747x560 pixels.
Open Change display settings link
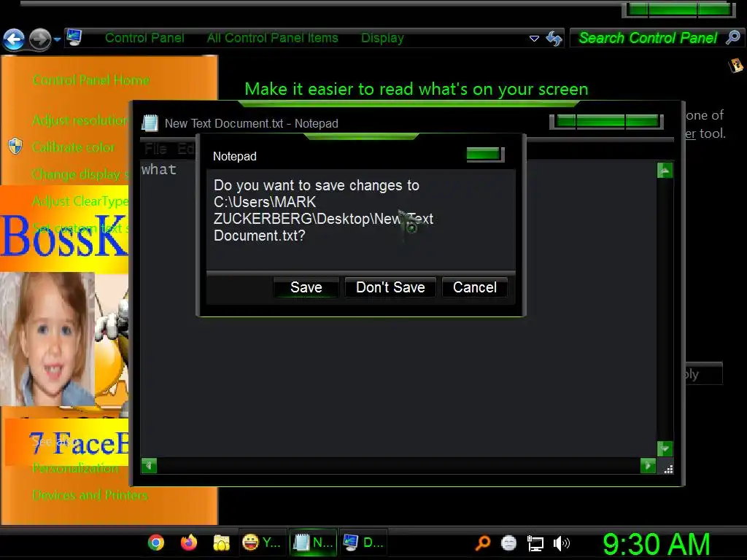coord(80,174)
